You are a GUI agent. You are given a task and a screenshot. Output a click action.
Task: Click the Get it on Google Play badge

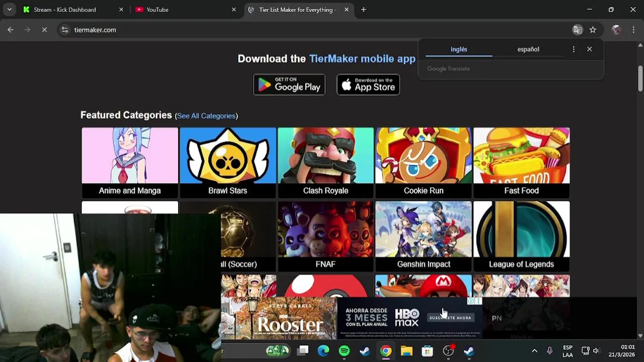coord(289,84)
